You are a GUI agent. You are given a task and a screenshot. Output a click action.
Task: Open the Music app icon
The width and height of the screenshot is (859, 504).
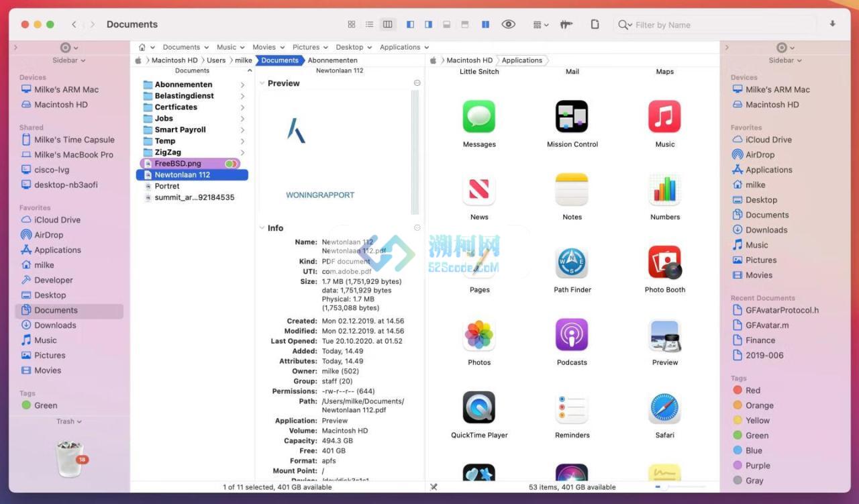click(x=664, y=117)
